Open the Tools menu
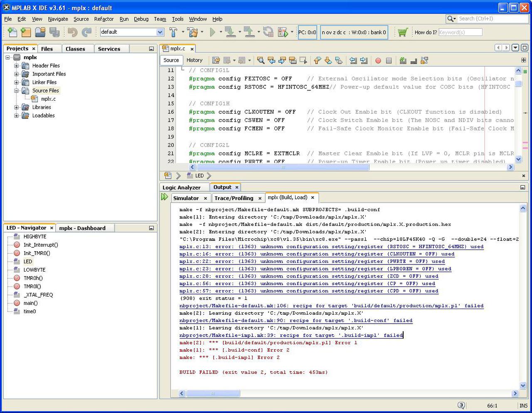This screenshot has width=532, height=413. click(x=177, y=19)
